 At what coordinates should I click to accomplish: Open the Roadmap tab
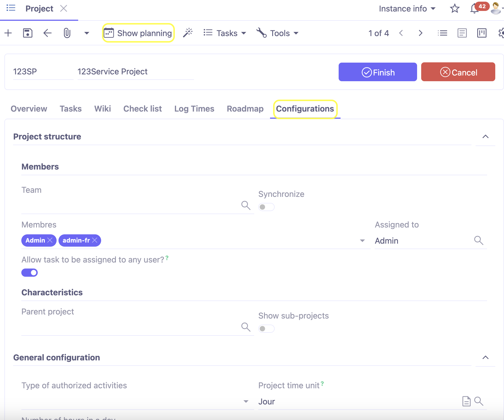[245, 109]
